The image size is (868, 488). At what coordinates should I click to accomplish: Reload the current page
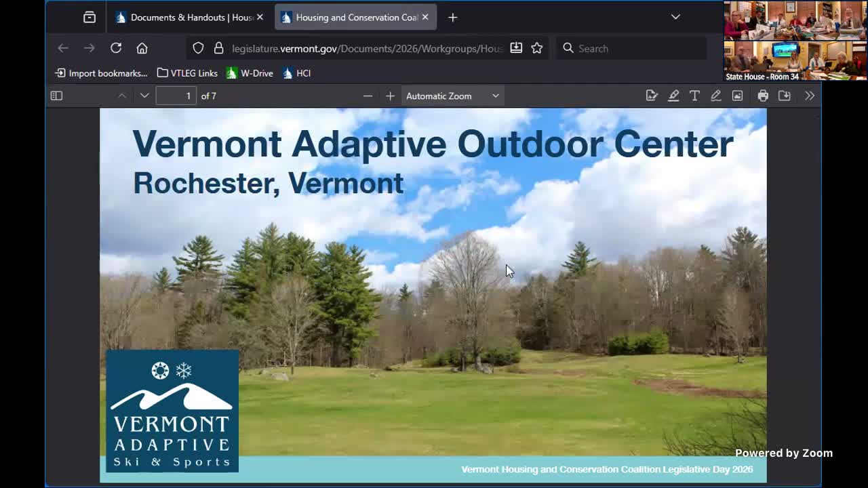point(115,47)
